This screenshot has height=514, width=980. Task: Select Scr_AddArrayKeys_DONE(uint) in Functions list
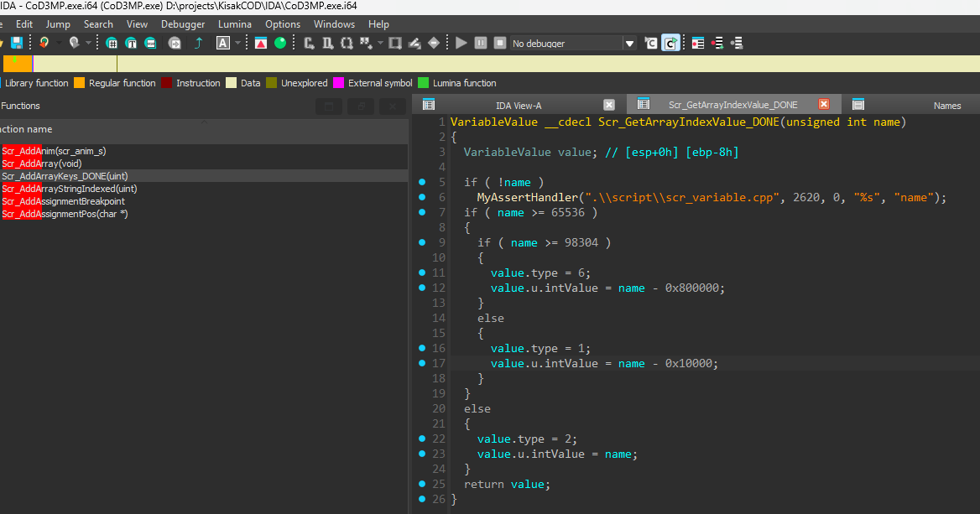(204, 176)
